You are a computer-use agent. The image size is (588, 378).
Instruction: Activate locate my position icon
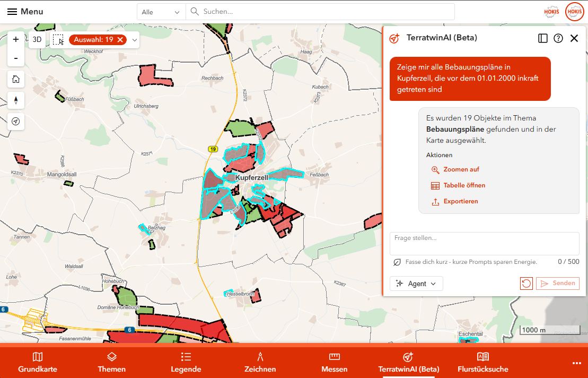click(16, 121)
